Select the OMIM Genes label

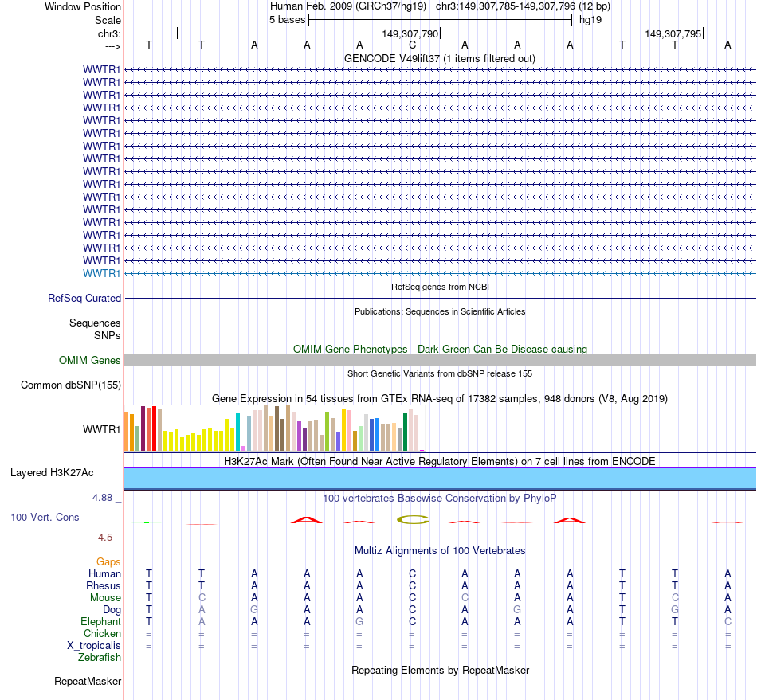pos(89,361)
